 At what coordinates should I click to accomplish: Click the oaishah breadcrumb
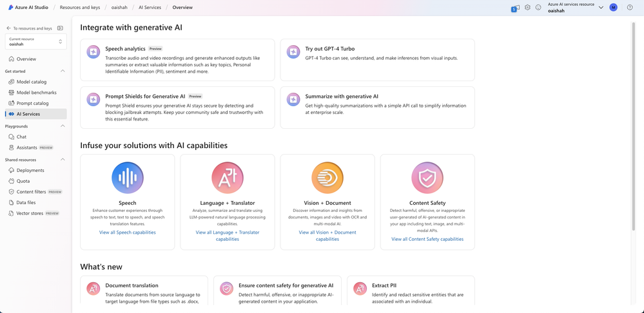(118, 7)
